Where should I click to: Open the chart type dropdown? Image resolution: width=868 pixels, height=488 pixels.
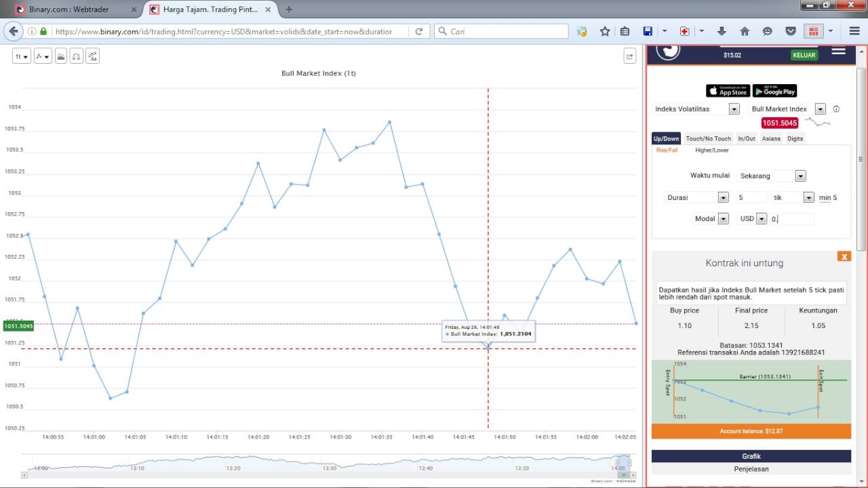coord(43,57)
